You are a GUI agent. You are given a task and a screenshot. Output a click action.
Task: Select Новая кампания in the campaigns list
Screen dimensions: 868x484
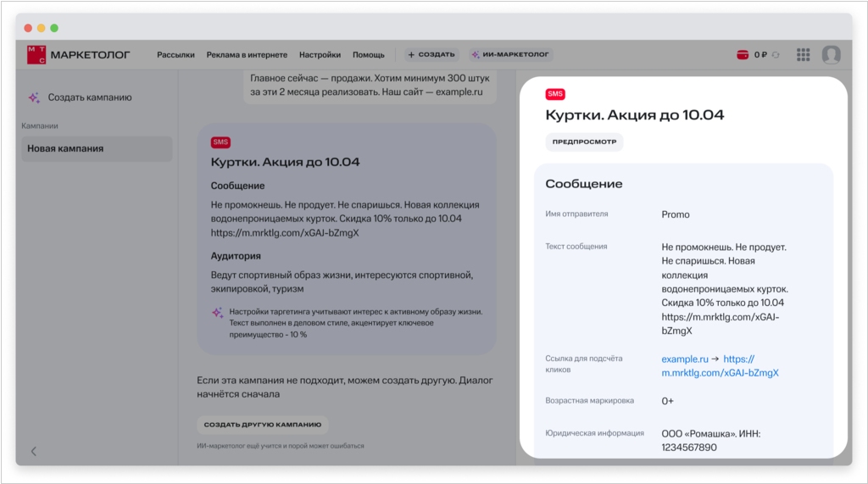[97, 149]
